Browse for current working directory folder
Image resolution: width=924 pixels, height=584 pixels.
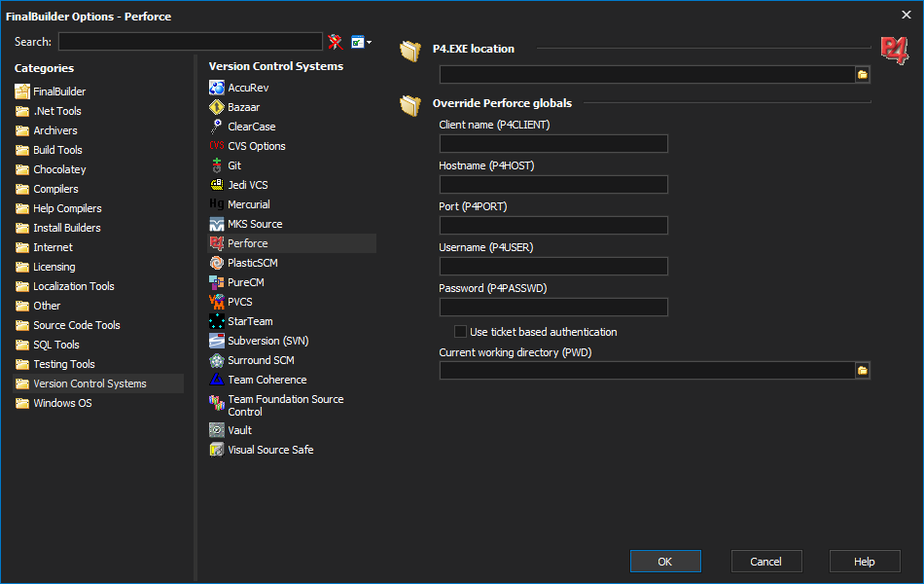(862, 371)
